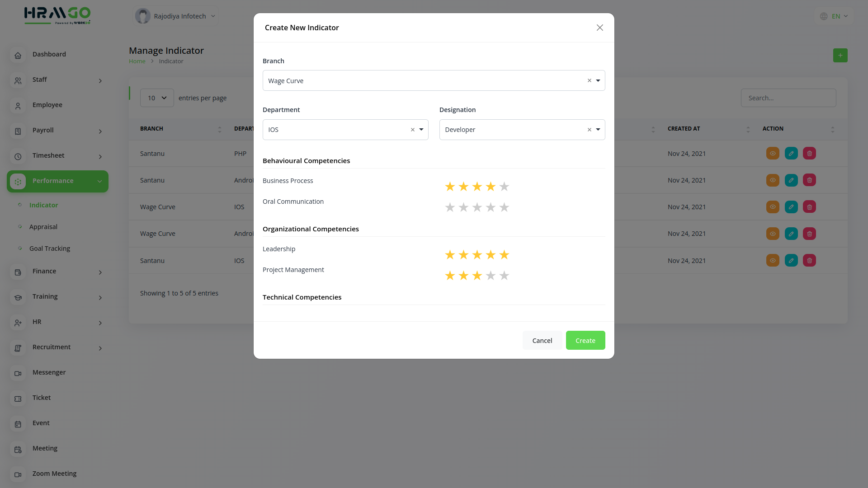Viewport: 868px width, 488px height.
Task: Click the edit pencil icon in first row
Action: click(x=791, y=154)
